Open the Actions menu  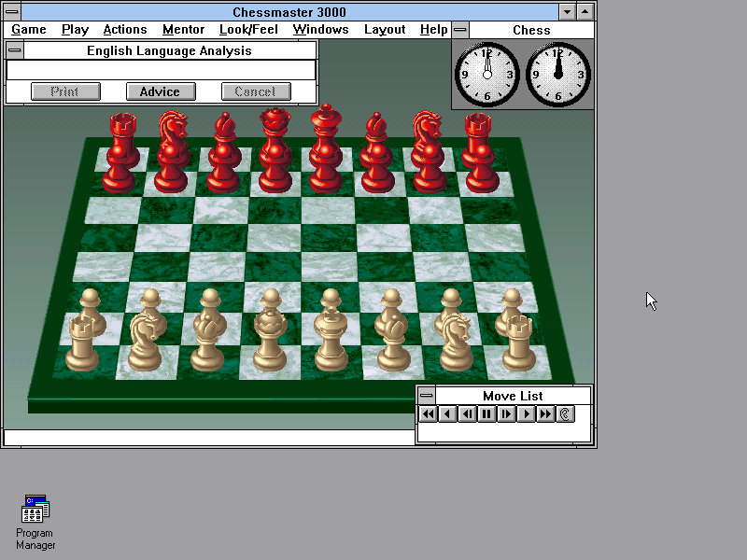125,30
